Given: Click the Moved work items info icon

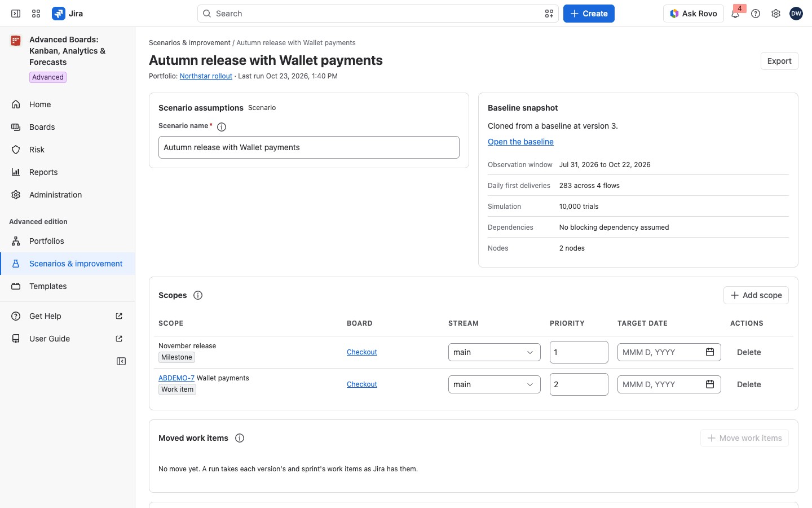Looking at the screenshot, I should 240,438.
